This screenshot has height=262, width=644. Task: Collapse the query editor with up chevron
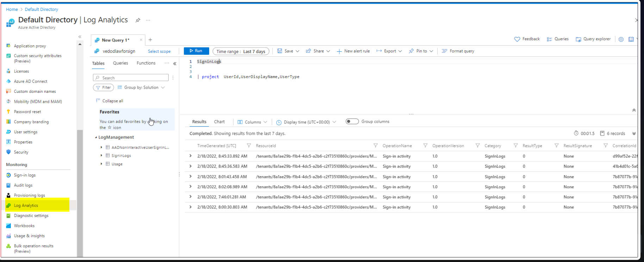point(634,110)
